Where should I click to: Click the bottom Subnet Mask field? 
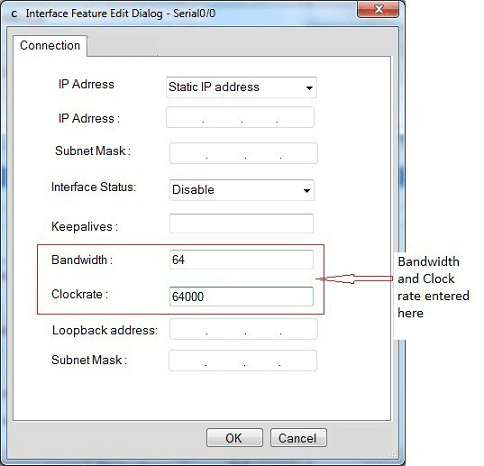243,361
